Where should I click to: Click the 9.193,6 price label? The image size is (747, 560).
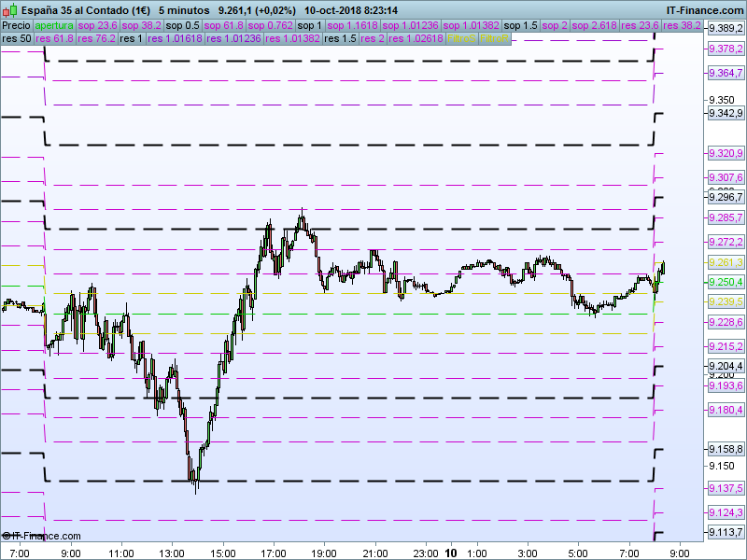(x=726, y=385)
